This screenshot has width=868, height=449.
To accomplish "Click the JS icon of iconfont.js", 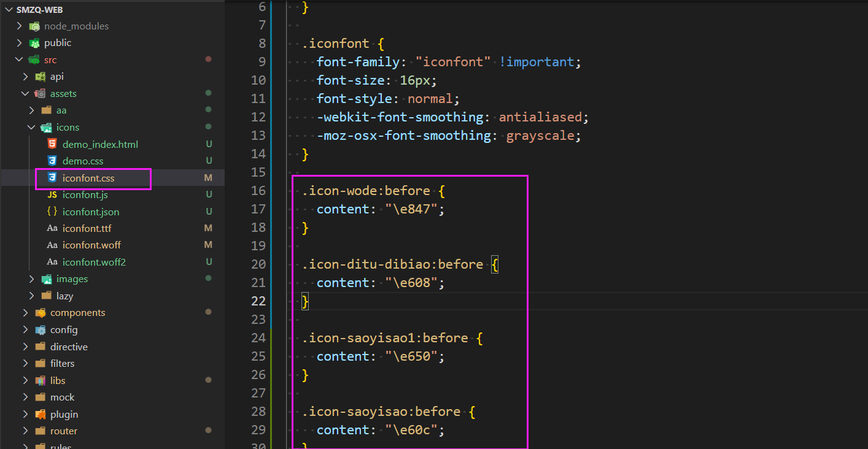I will [x=52, y=195].
